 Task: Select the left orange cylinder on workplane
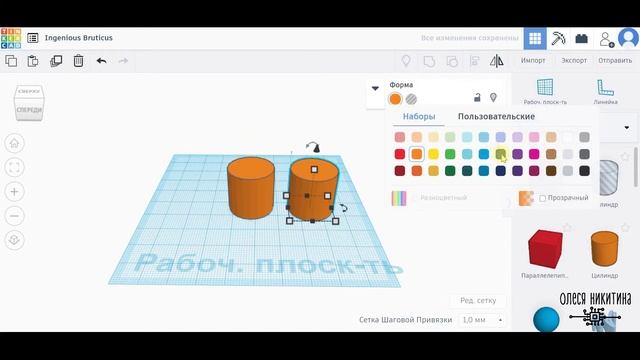250,188
